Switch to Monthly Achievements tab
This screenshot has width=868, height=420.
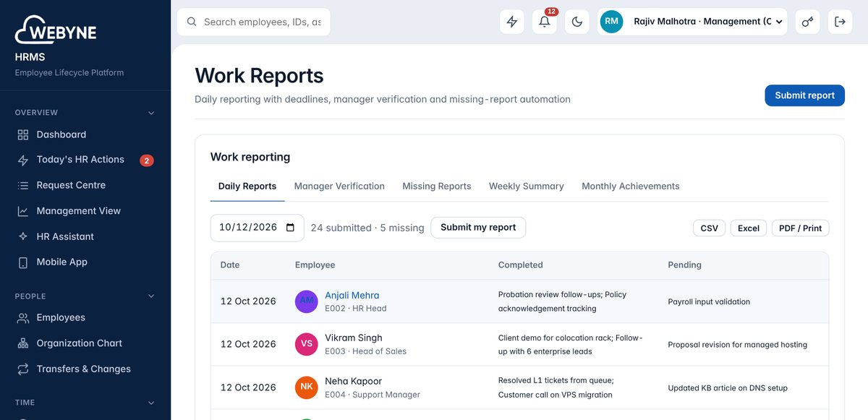[631, 187]
